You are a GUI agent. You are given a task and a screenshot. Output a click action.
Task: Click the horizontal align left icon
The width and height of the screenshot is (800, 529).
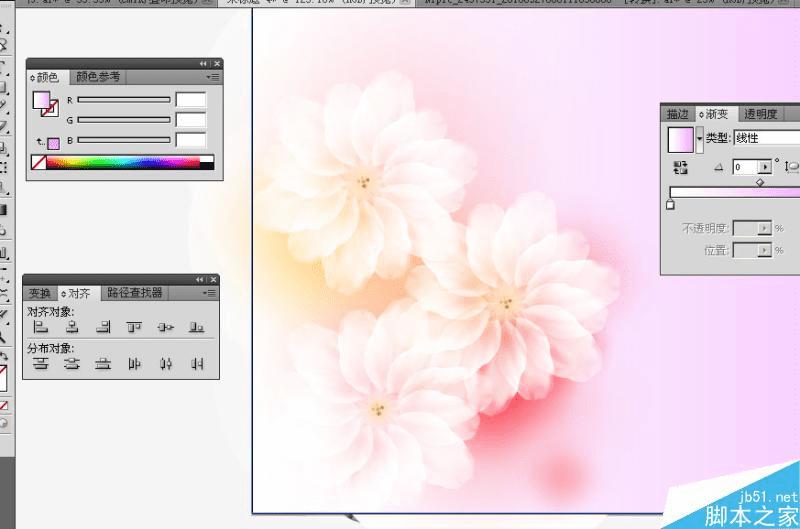point(41,326)
